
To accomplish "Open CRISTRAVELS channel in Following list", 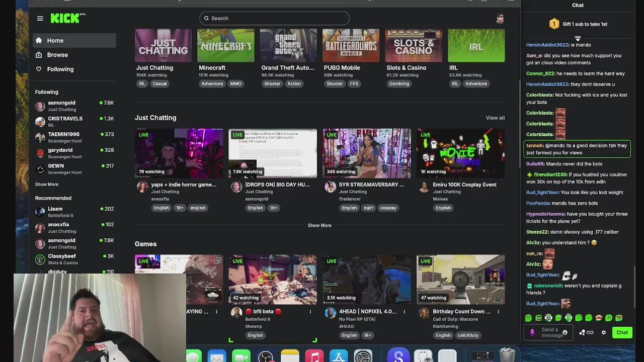I will pyautogui.click(x=74, y=121).
